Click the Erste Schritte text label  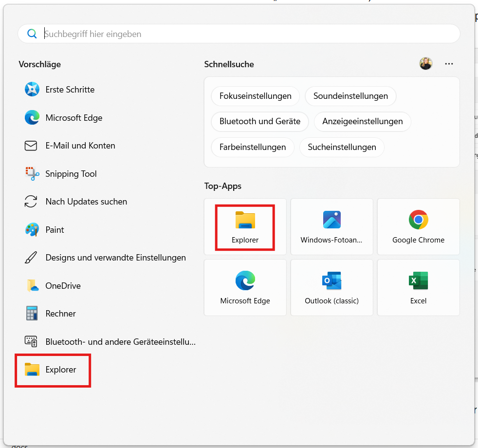coord(70,89)
